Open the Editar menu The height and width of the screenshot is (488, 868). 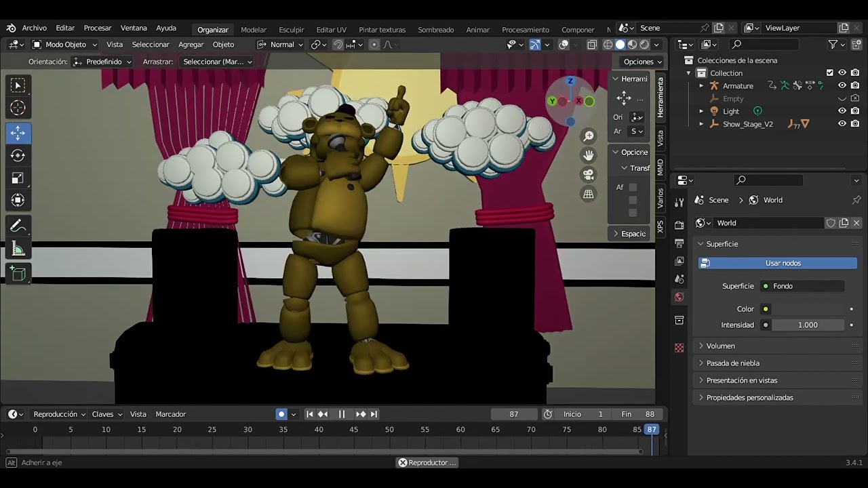(x=65, y=28)
